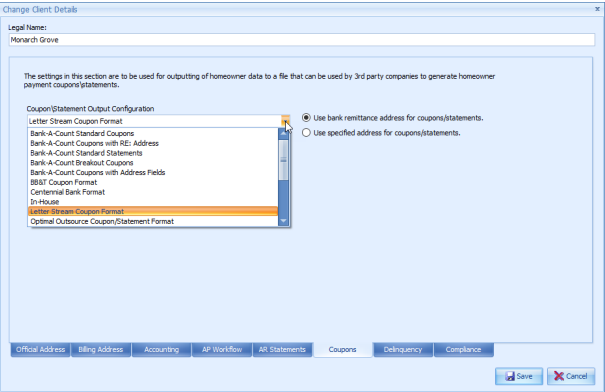Click the Cancel button
This screenshot has width=605, height=392.
[571, 376]
